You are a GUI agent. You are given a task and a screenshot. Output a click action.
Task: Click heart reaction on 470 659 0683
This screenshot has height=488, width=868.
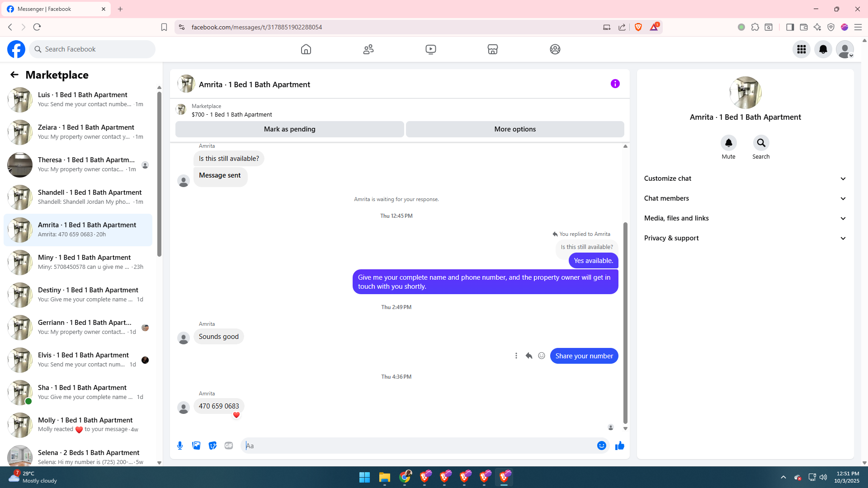click(236, 415)
